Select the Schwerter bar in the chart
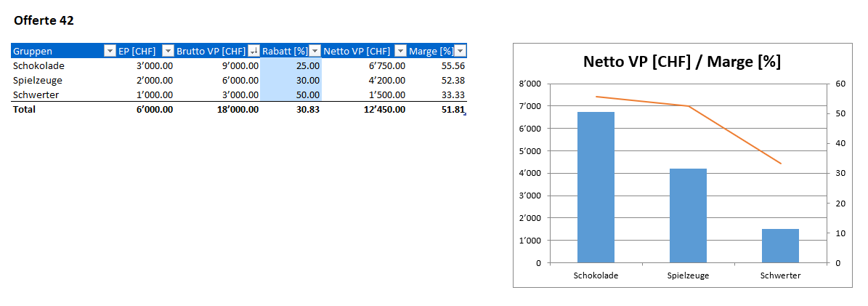The image size is (868, 306). tap(780, 246)
